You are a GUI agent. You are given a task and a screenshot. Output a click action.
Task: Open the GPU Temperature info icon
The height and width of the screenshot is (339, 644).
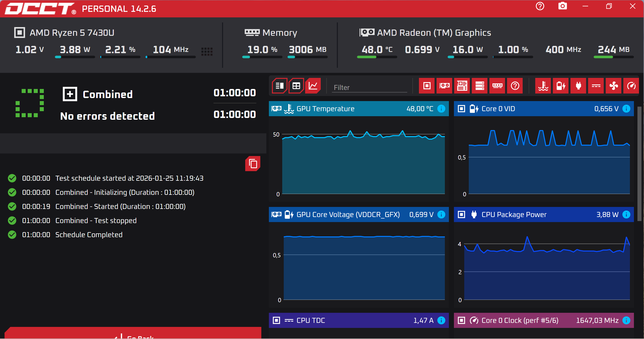[441, 109]
